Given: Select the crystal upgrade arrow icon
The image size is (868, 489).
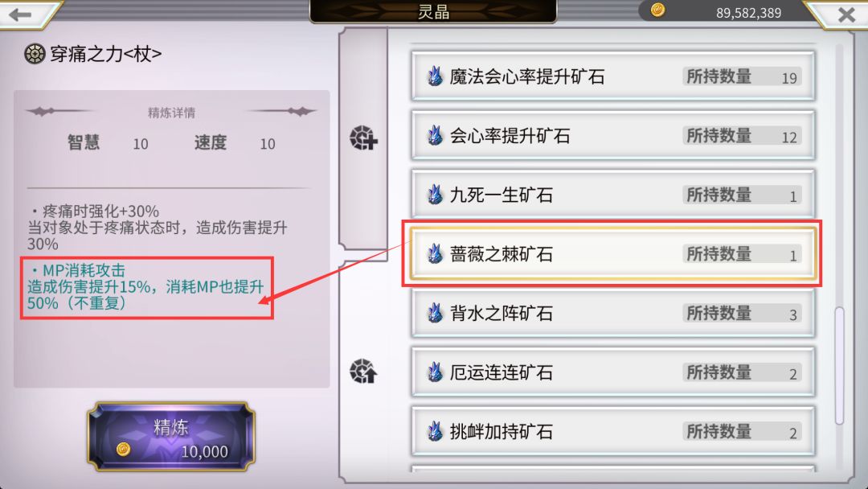Looking at the screenshot, I should pos(363,371).
